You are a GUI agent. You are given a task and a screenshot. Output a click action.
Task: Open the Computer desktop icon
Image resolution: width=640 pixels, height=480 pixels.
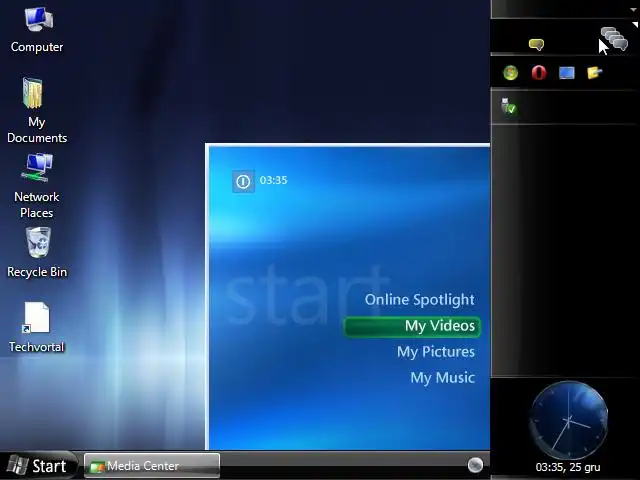coord(38,30)
